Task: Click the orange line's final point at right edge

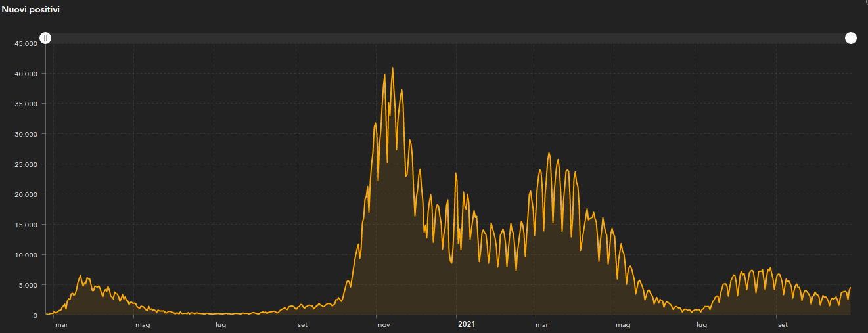Action: click(x=850, y=288)
